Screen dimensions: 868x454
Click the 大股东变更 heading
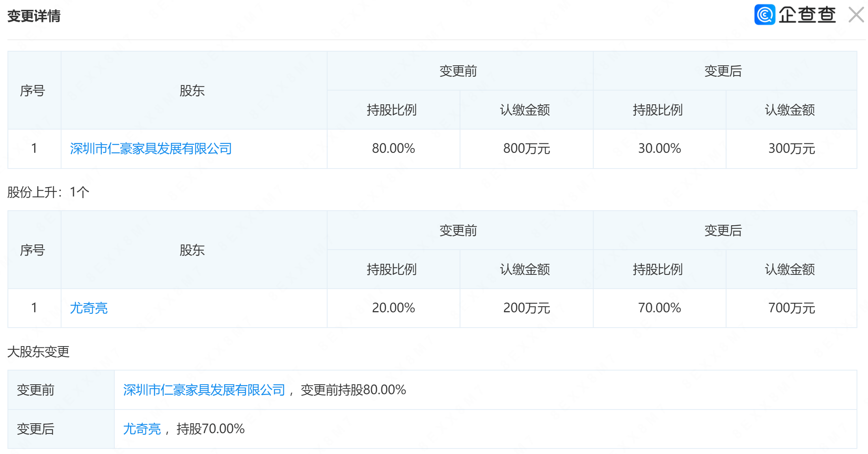38,352
